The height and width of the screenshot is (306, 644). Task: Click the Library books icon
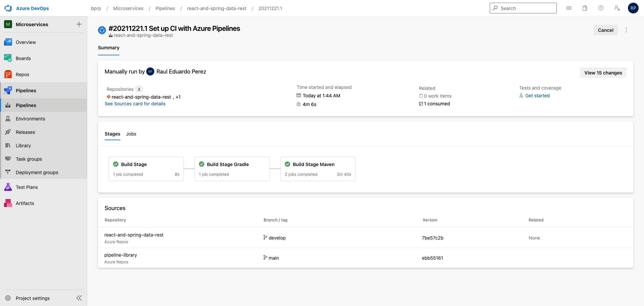click(8, 146)
